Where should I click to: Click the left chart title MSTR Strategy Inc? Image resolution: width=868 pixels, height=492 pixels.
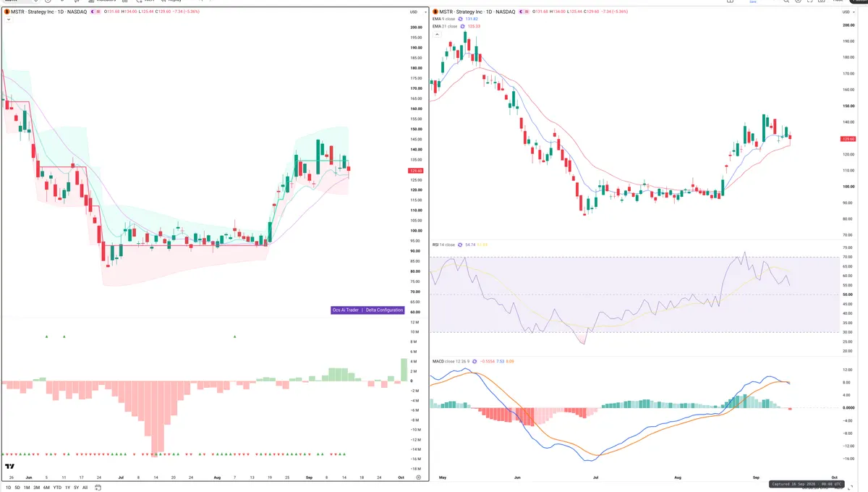coord(32,12)
